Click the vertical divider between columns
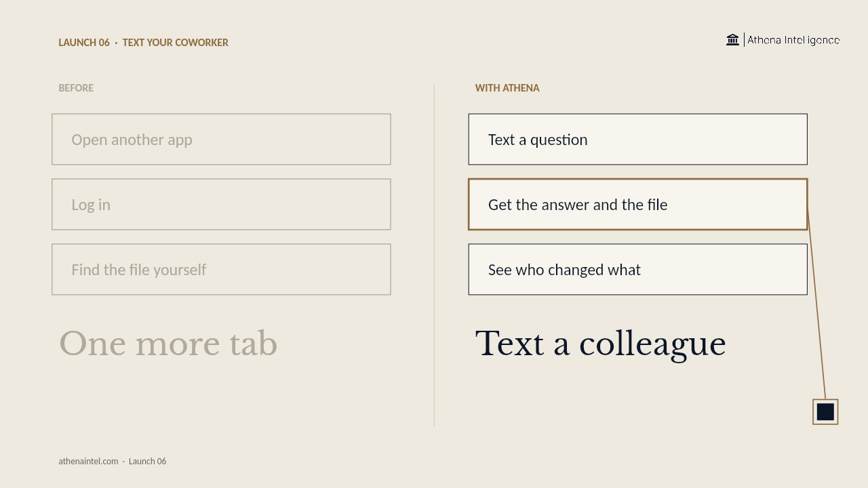Image resolution: width=868 pixels, height=488 pixels. point(434,255)
